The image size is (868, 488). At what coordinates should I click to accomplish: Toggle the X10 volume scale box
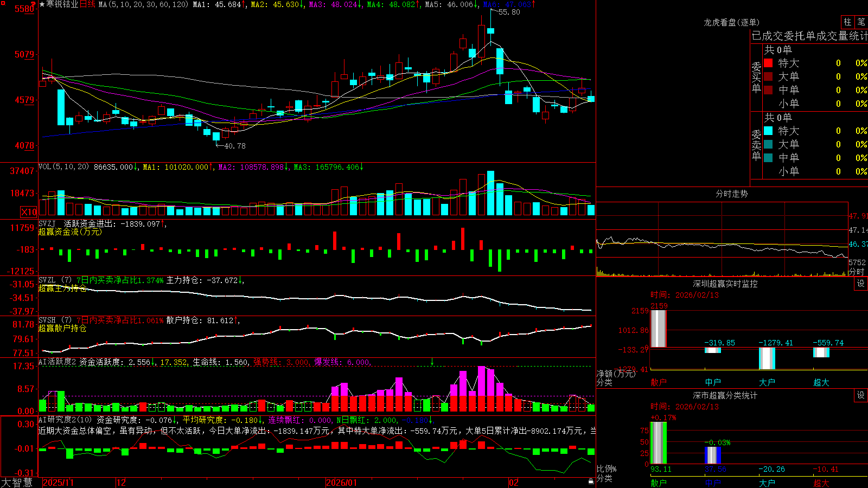[x=29, y=212]
